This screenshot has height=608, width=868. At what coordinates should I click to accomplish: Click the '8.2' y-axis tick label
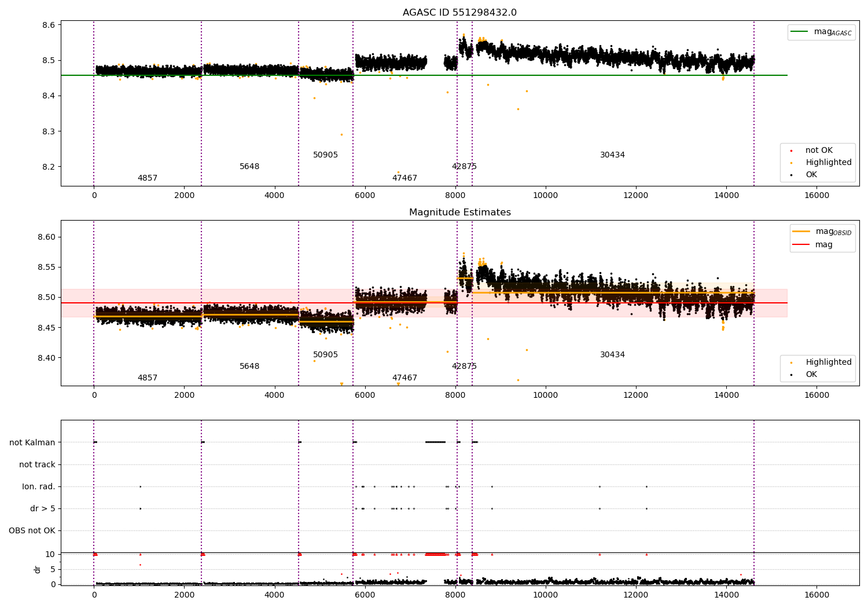pyautogui.click(x=49, y=167)
